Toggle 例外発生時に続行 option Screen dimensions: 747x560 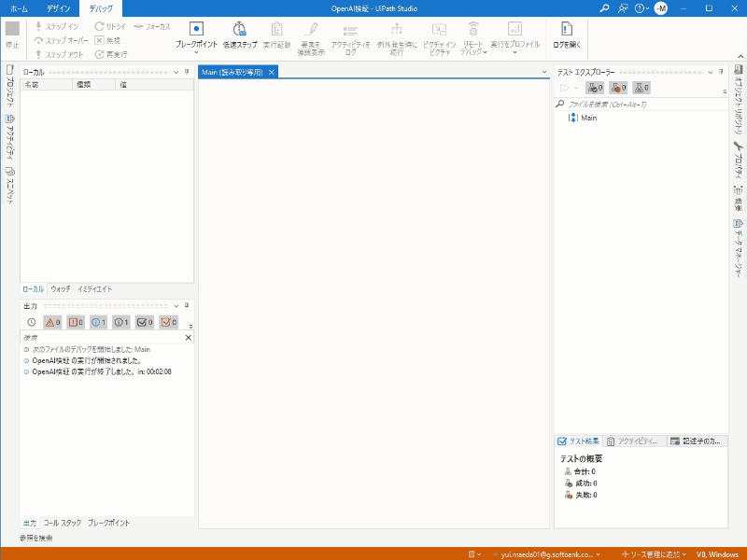tap(397, 38)
